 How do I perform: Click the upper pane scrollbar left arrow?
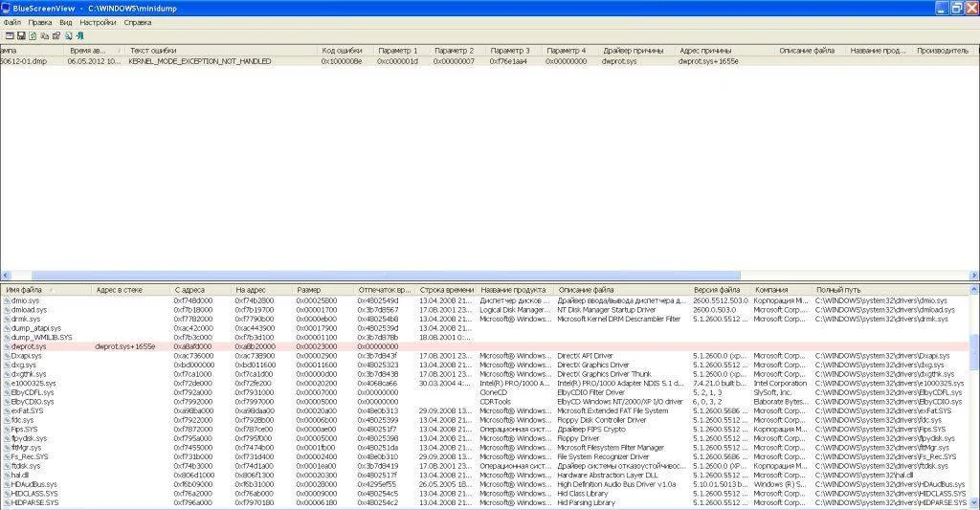click(6, 275)
